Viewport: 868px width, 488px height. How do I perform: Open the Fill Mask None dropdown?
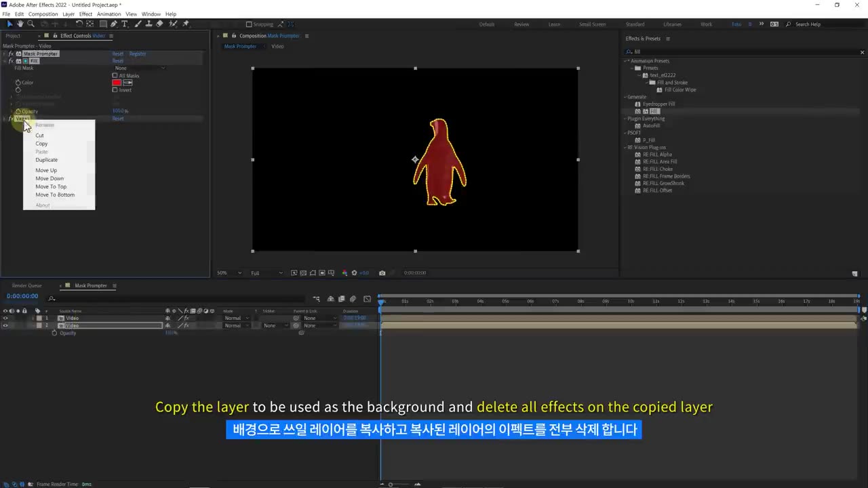(x=139, y=68)
